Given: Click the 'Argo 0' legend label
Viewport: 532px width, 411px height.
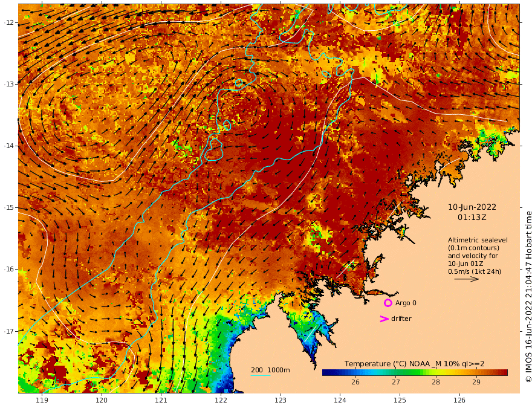Looking at the screenshot, I should coord(406,303).
